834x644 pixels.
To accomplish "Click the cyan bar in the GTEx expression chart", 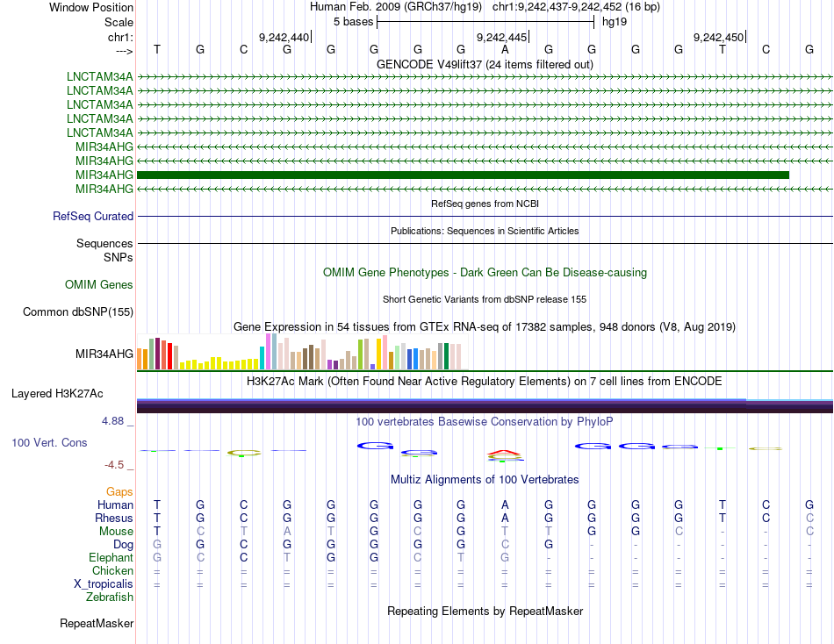I will [262, 358].
